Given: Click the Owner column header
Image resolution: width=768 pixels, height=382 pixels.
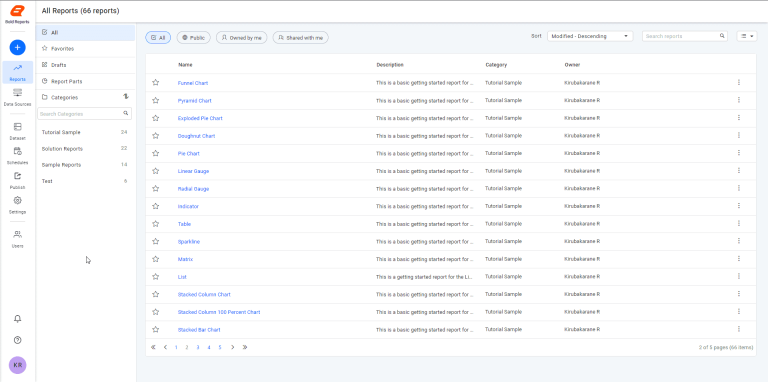Looking at the screenshot, I should 572,65.
